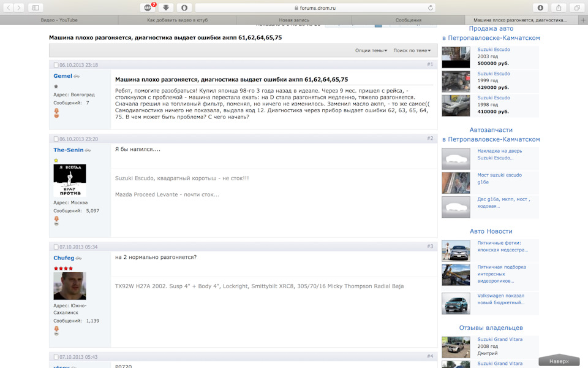Reload the page with the address bar refresh icon
Screen dimensions: 588x368
pyautogui.click(x=430, y=8)
